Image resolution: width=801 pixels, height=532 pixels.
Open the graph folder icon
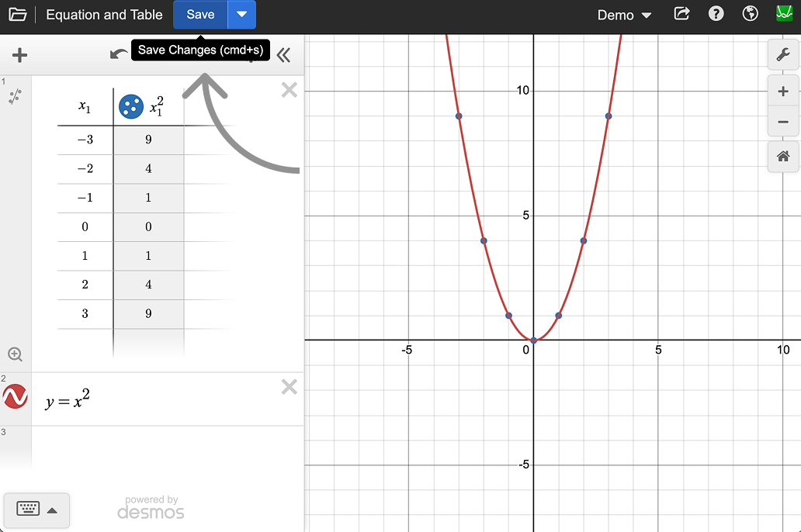[17, 15]
